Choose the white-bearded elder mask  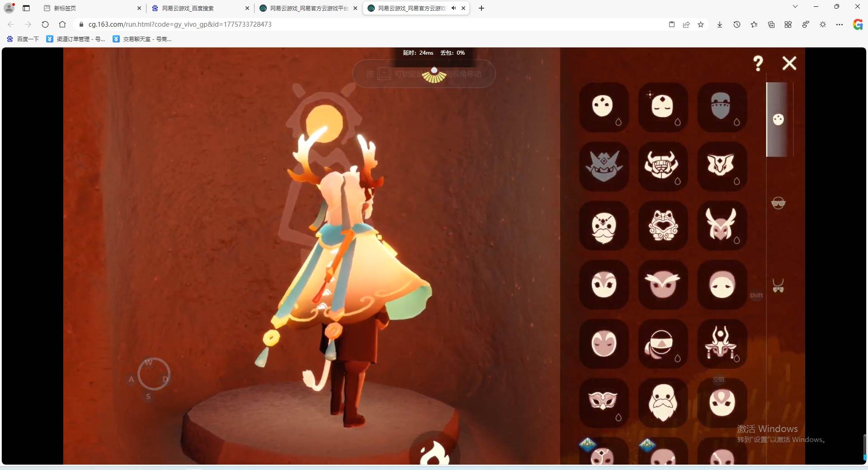663,402
